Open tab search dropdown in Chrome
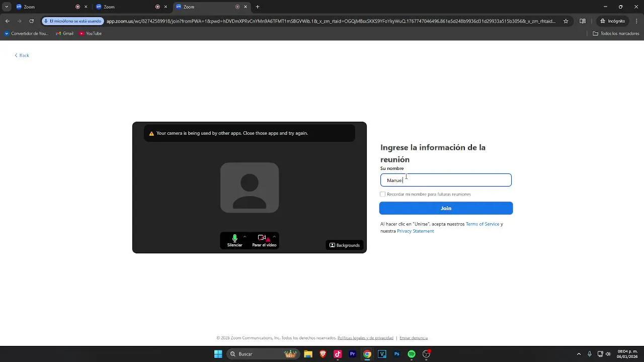Screen dimensions: 644x362 click(7, 7)
